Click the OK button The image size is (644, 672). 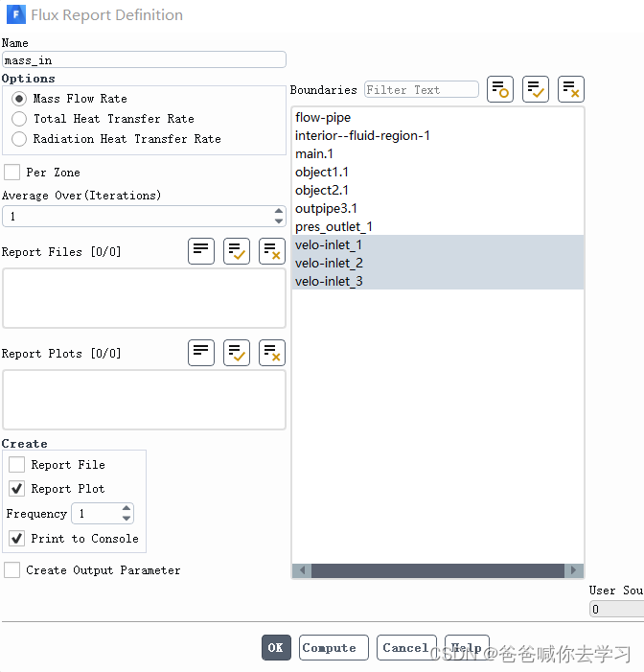276,648
